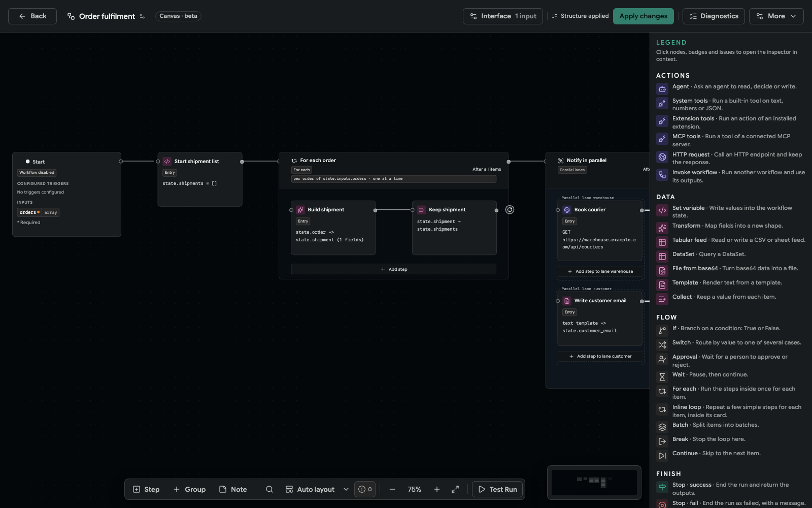This screenshot has height=508, width=812.
Task: Click Apply changes button
Action: tap(644, 16)
